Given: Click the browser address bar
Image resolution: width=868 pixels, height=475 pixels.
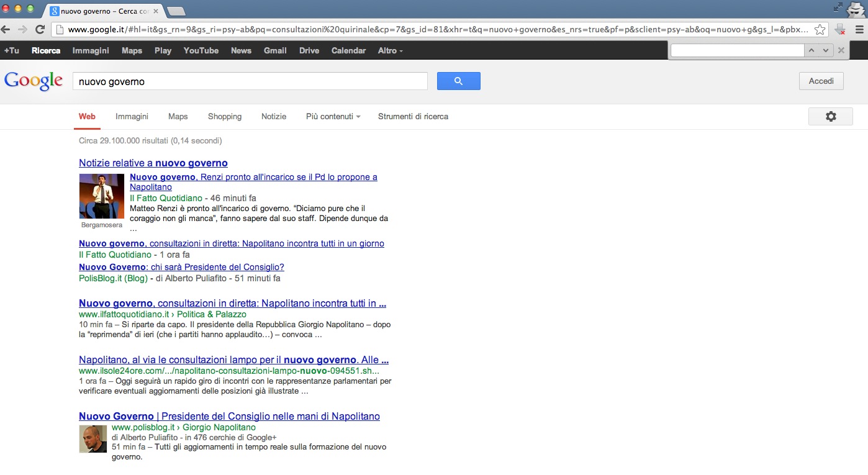Looking at the screenshot, I should click(x=438, y=29).
